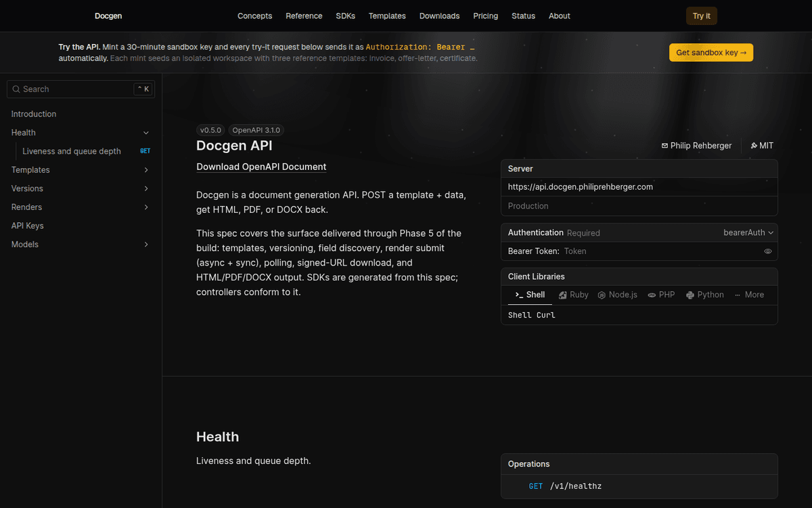
Task: Collapse the Health sidebar section
Action: pos(146,133)
